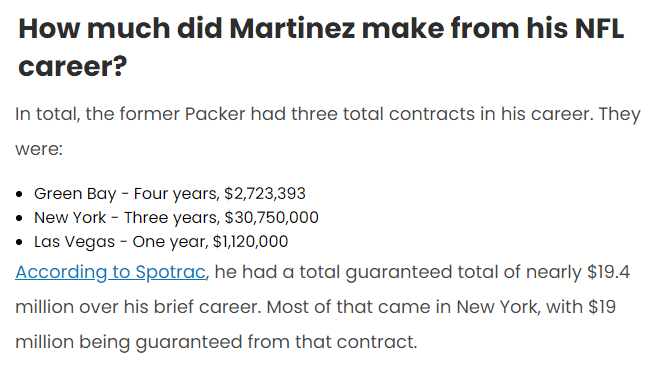Click the heading about Martinez's NFL career earnings

tap(321, 47)
